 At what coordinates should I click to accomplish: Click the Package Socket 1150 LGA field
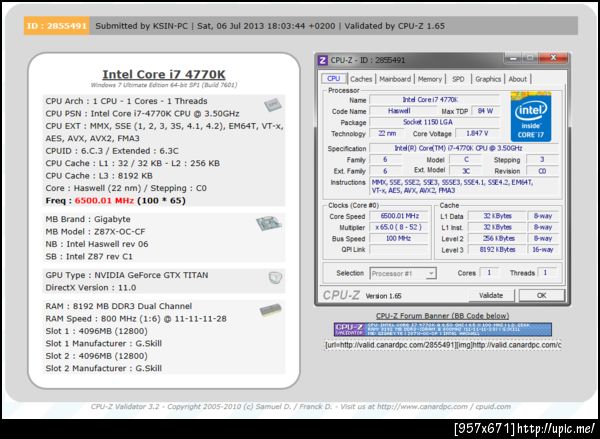point(434,122)
